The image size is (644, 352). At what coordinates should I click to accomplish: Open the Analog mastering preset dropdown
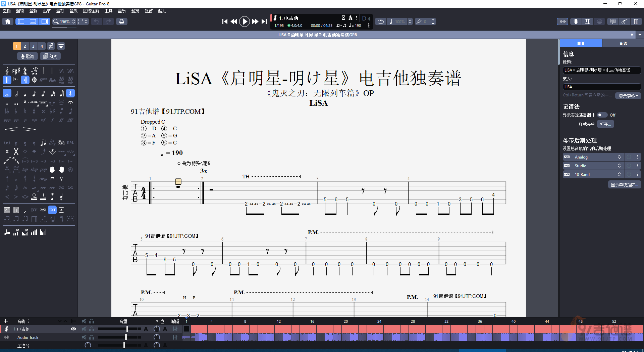[x=597, y=157]
